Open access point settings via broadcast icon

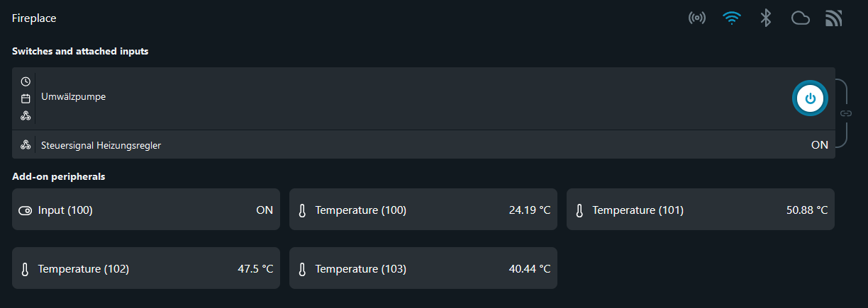697,18
